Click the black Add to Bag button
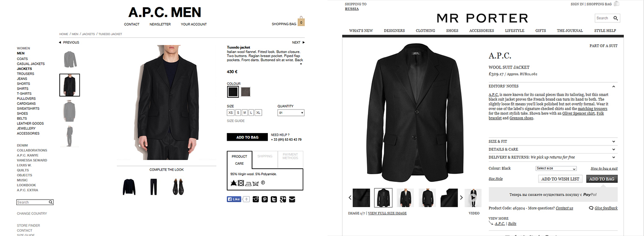 point(247,137)
